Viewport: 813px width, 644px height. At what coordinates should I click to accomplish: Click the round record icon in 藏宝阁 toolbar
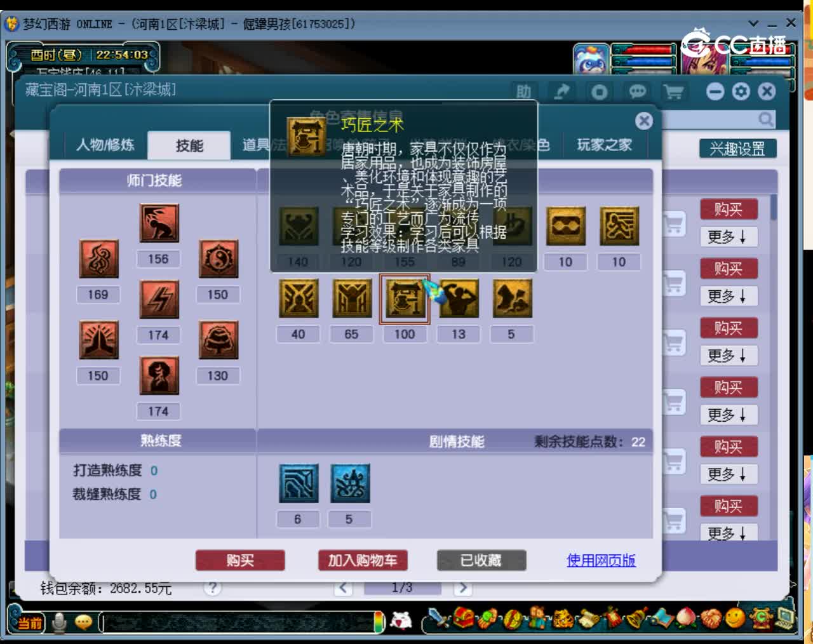pyautogui.click(x=599, y=92)
